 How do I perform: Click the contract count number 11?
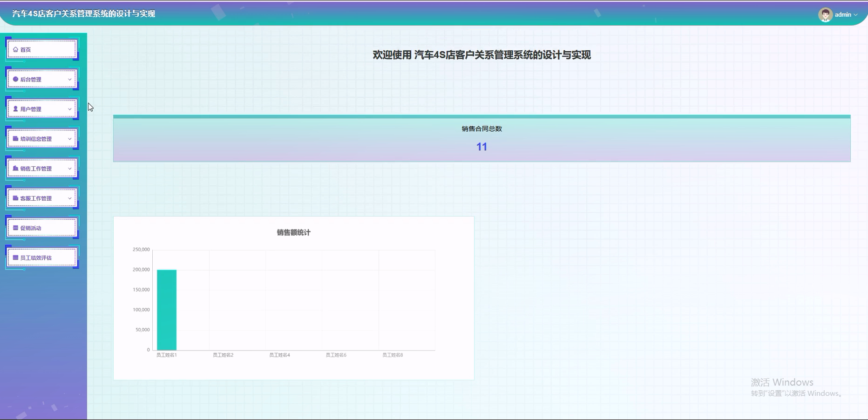click(481, 147)
